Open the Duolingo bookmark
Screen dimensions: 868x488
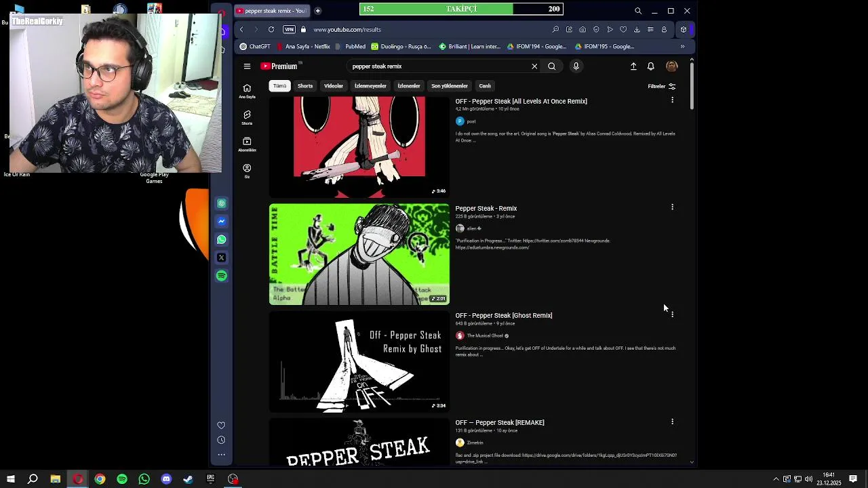[x=400, y=46]
